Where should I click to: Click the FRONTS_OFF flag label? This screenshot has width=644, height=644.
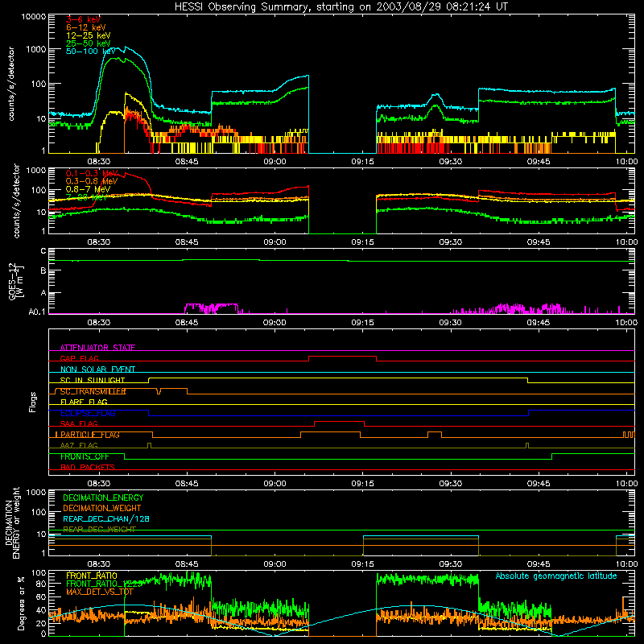click(85, 456)
